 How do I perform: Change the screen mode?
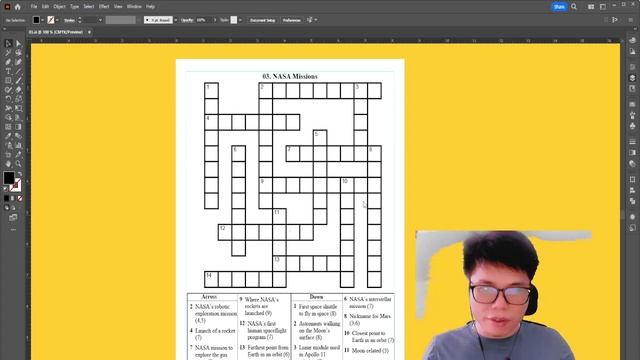coord(13,218)
